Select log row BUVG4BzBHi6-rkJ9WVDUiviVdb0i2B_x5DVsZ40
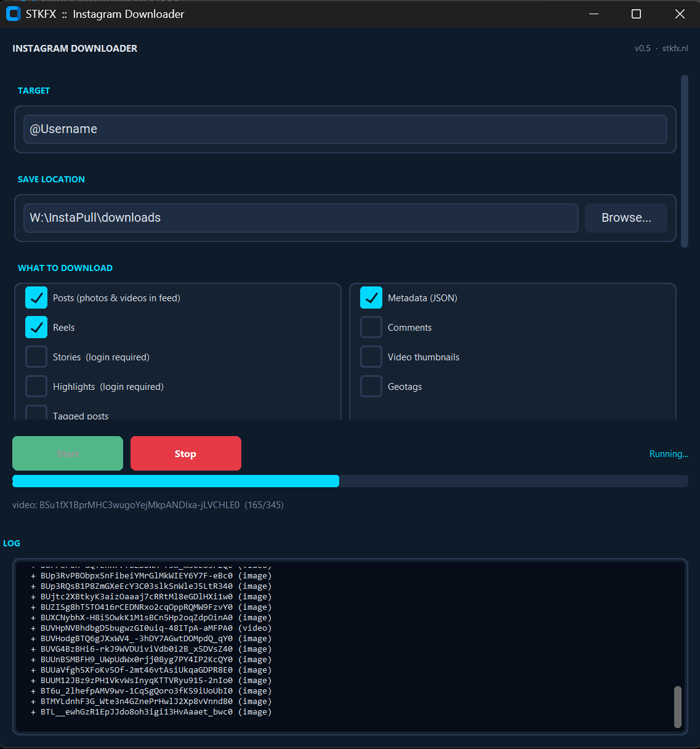The width and height of the screenshot is (700, 749). (x=151, y=649)
